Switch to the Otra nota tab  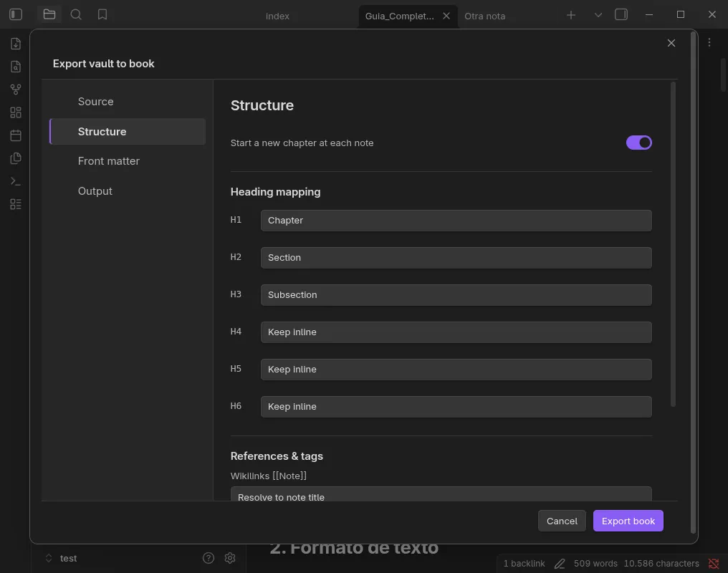click(484, 16)
